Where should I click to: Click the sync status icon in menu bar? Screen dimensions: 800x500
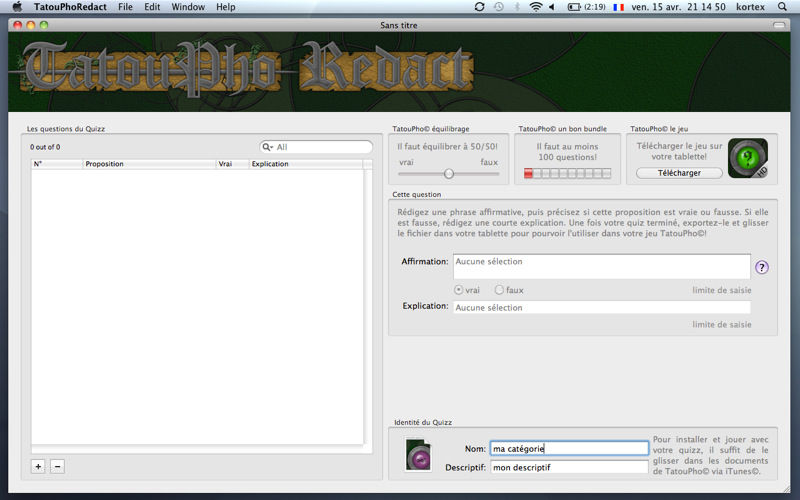click(479, 7)
